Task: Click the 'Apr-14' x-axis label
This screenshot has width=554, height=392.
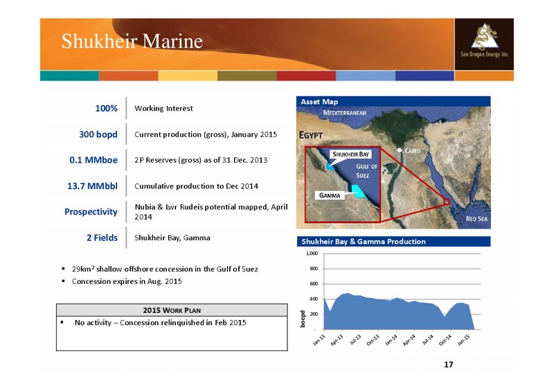Action: pos(409,340)
